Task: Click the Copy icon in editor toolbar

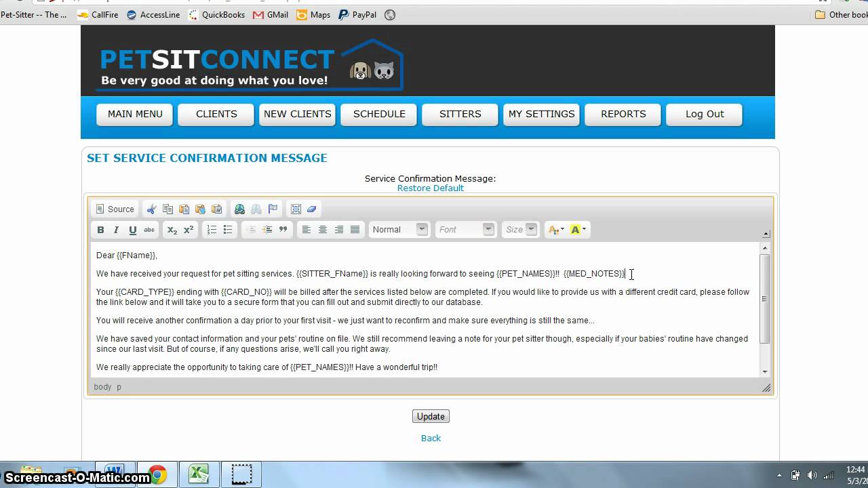Action: click(168, 209)
